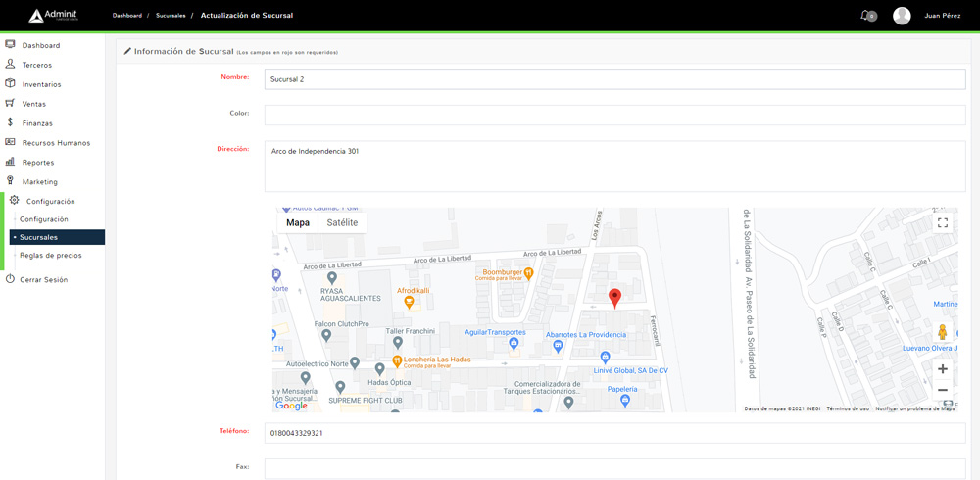Click the Teléfono input field
This screenshot has width=980, height=480.
coord(614,433)
